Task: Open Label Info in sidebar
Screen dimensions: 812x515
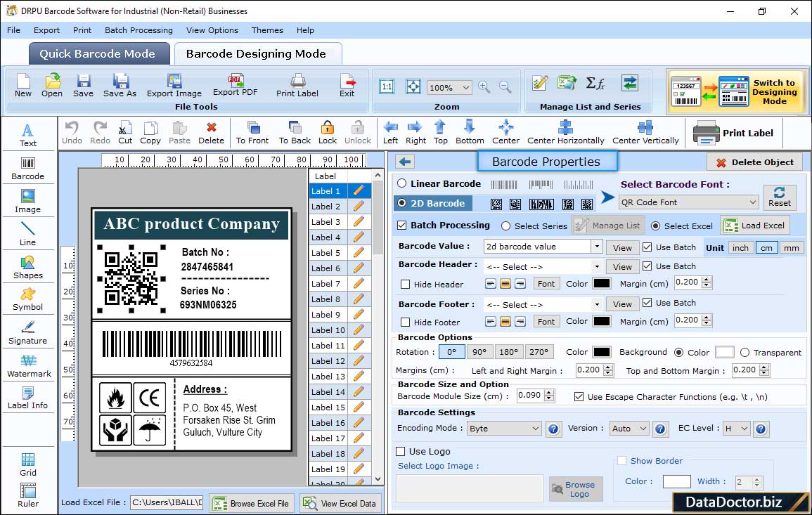Action: coord(28,398)
